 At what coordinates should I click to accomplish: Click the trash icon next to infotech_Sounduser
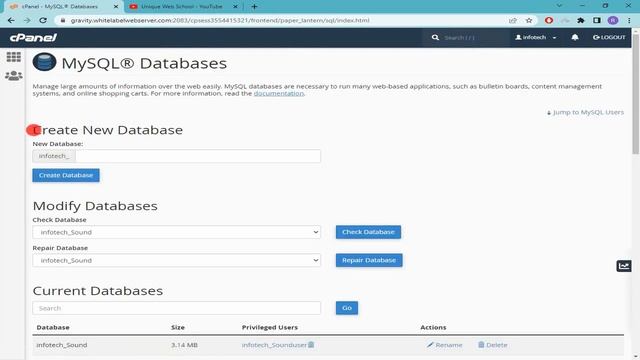click(311, 345)
